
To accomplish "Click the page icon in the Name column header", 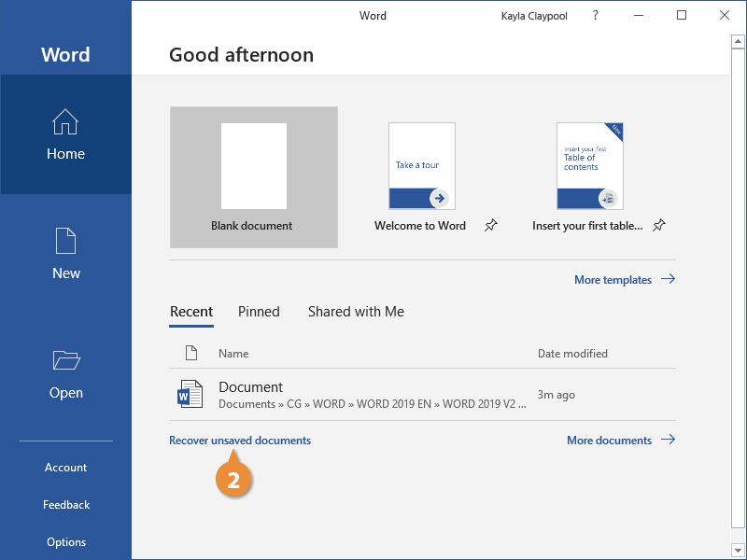I will [191, 353].
